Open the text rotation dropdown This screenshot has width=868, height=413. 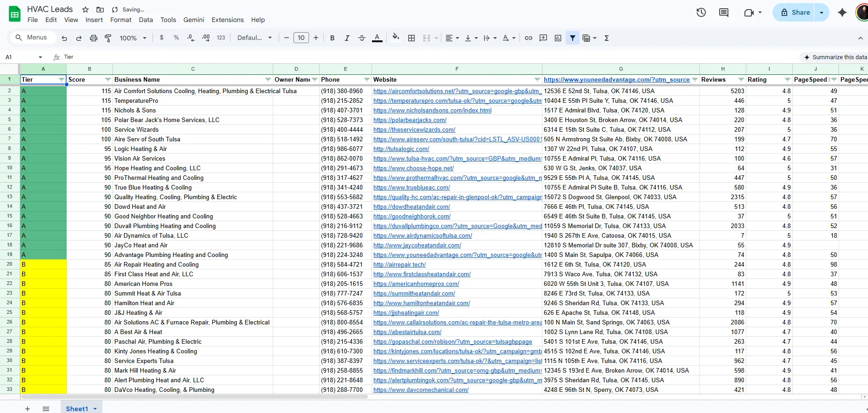509,38
